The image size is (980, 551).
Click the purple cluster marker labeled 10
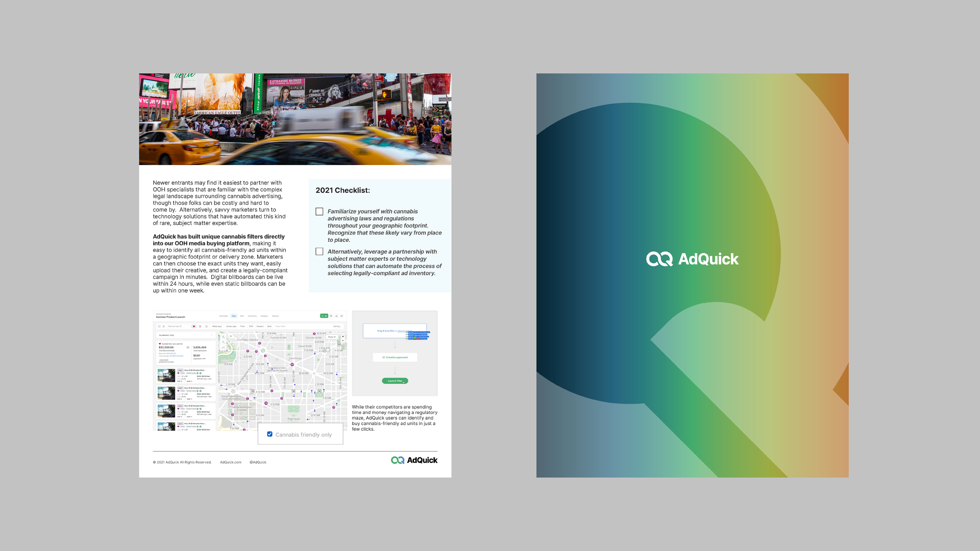tap(266, 403)
